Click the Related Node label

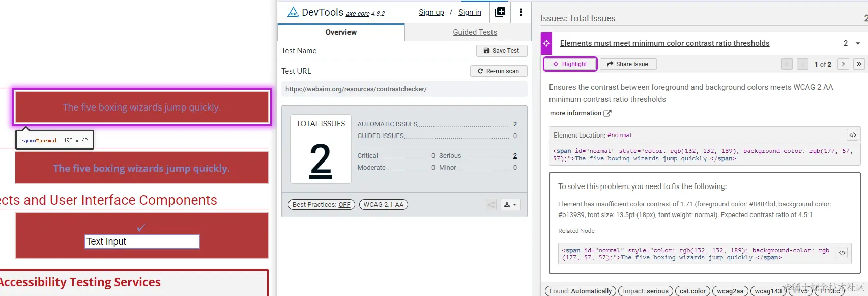tap(576, 231)
